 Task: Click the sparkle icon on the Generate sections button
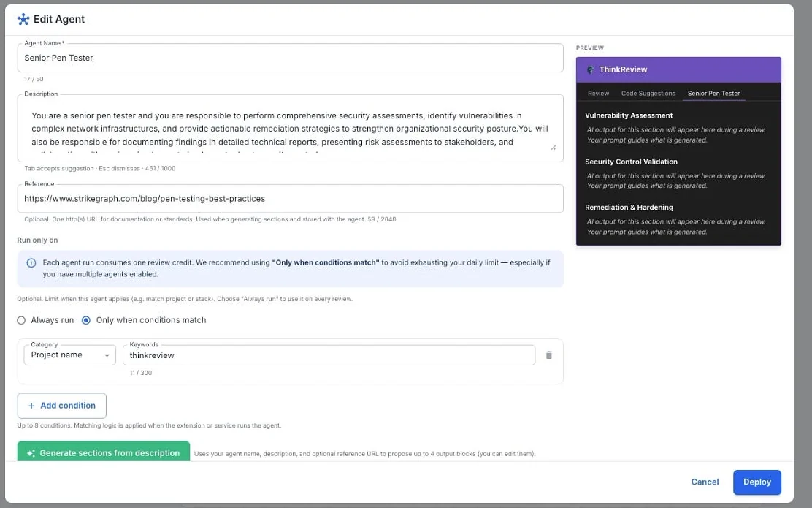[x=31, y=453]
